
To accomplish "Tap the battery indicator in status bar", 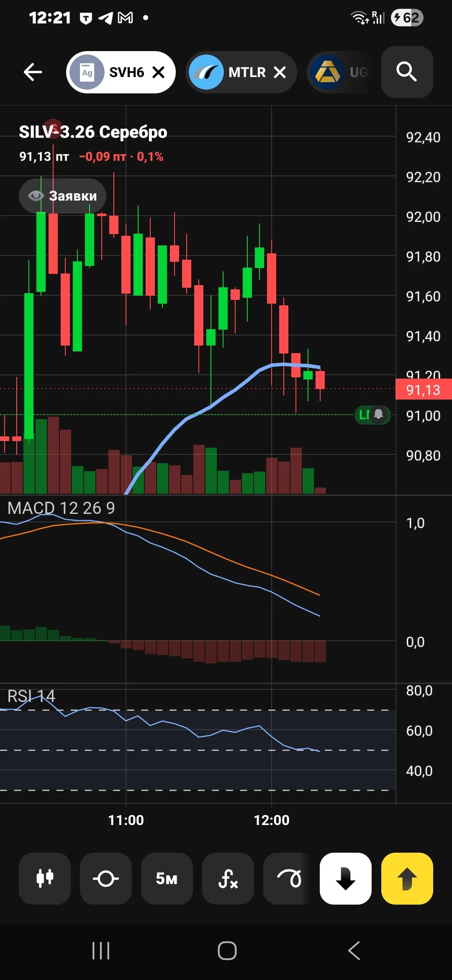I will pos(407,18).
